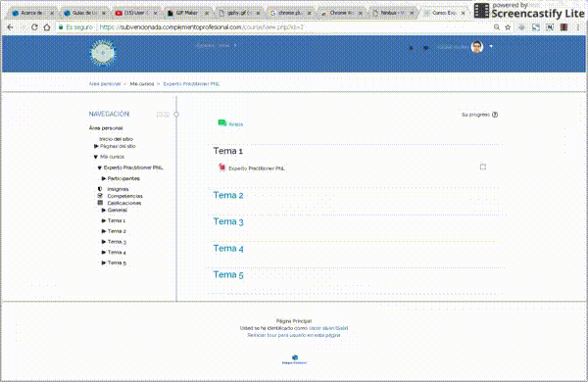
Task: Click Su progreso label text
Action: tap(475, 115)
